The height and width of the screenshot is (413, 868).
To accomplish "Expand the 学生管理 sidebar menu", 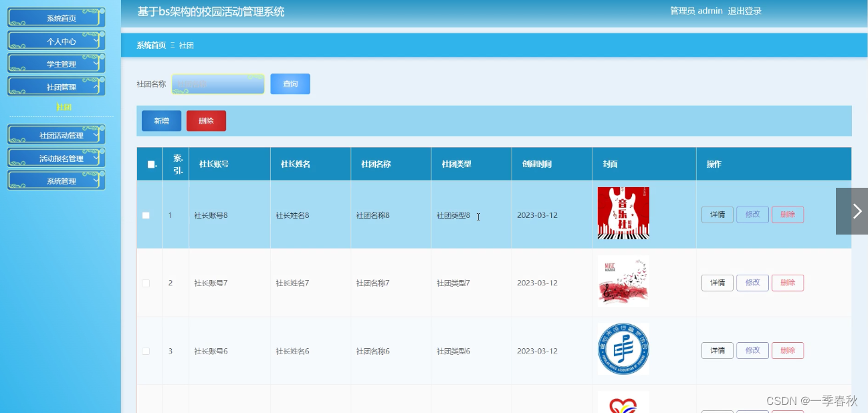I will click(x=56, y=63).
